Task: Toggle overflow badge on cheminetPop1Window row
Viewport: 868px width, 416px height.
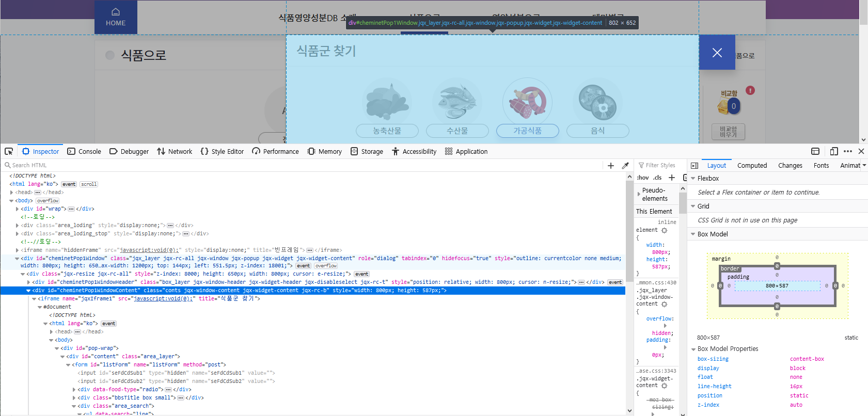Action: pos(326,266)
